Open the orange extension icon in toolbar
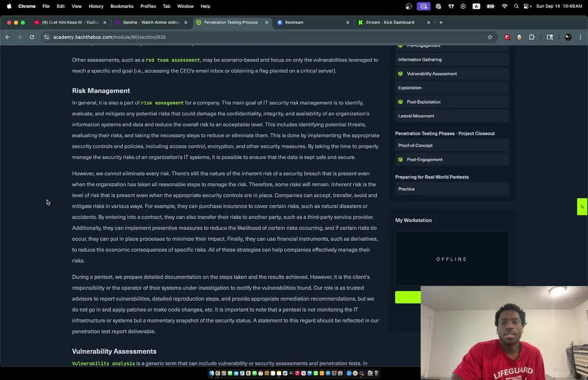The height and width of the screenshot is (380, 588). [519, 37]
